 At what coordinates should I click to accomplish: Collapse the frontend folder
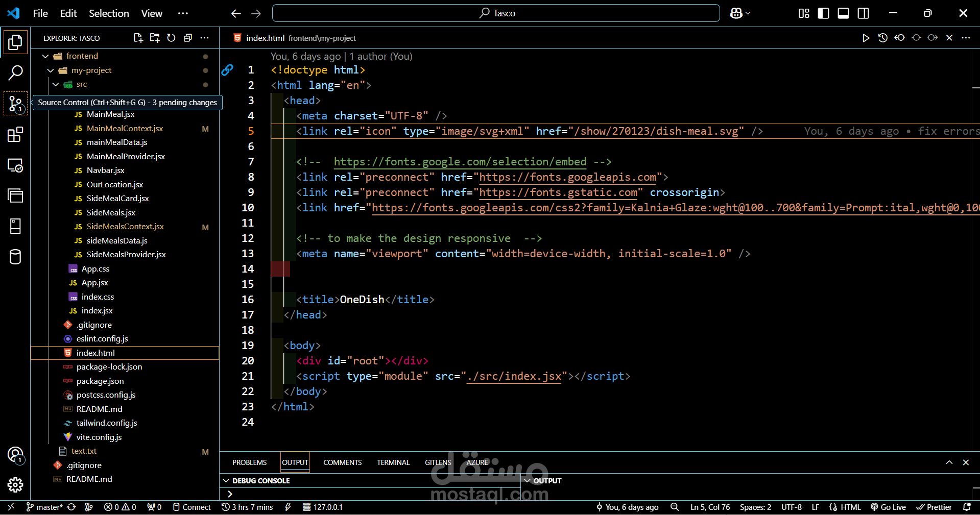(45, 56)
